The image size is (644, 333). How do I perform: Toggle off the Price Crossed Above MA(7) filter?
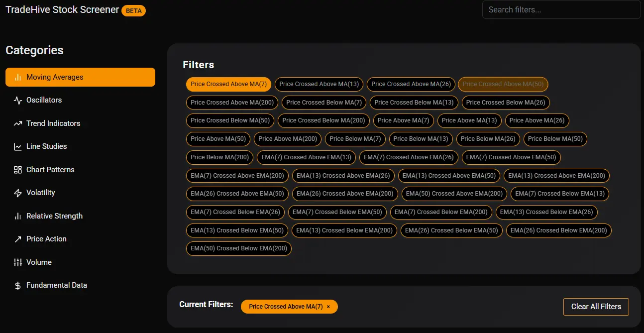228,84
